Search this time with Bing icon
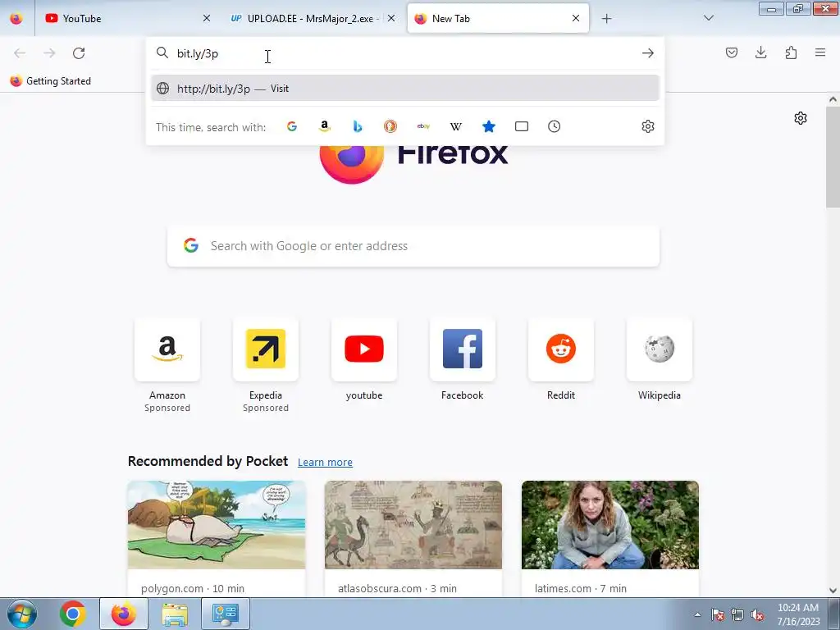 [358, 126]
